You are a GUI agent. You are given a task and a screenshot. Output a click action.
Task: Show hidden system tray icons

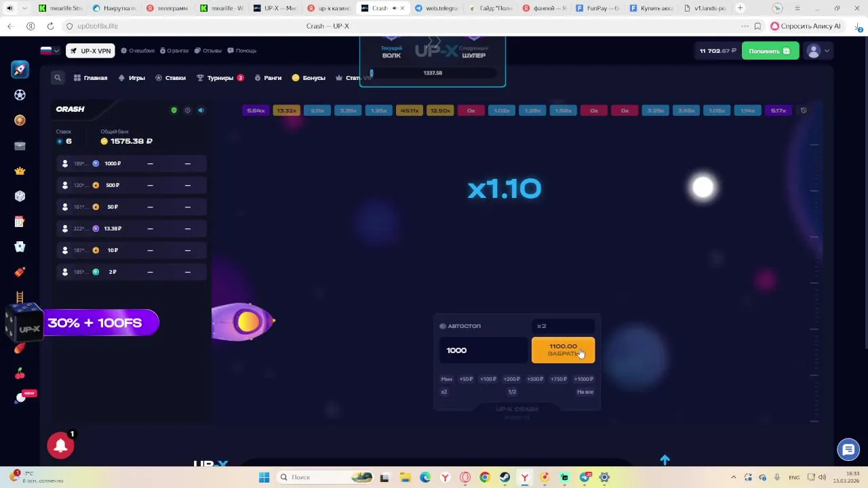[x=734, y=477]
